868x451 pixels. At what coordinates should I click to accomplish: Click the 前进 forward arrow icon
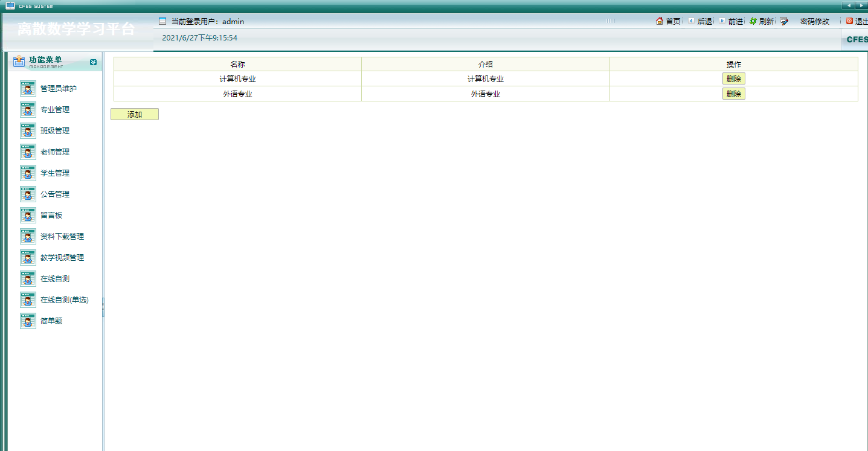point(722,21)
